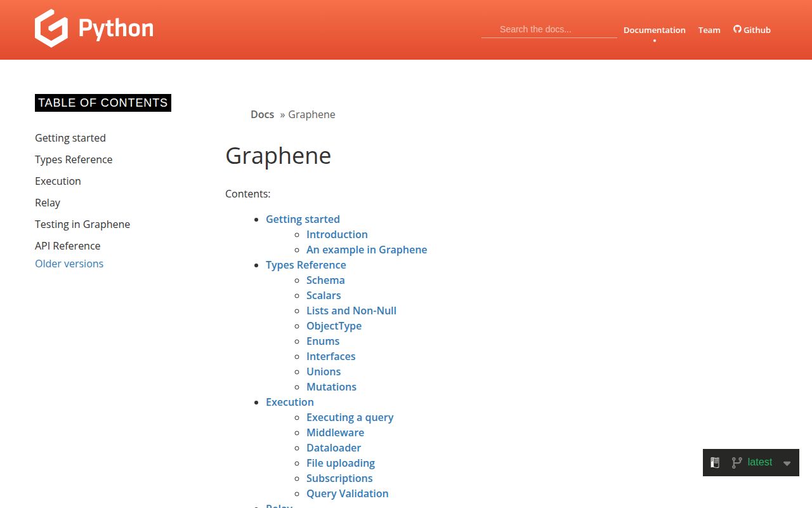This screenshot has width=812, height=508.
Task: Open Execution contents link
Action: (x=290, y=402)
